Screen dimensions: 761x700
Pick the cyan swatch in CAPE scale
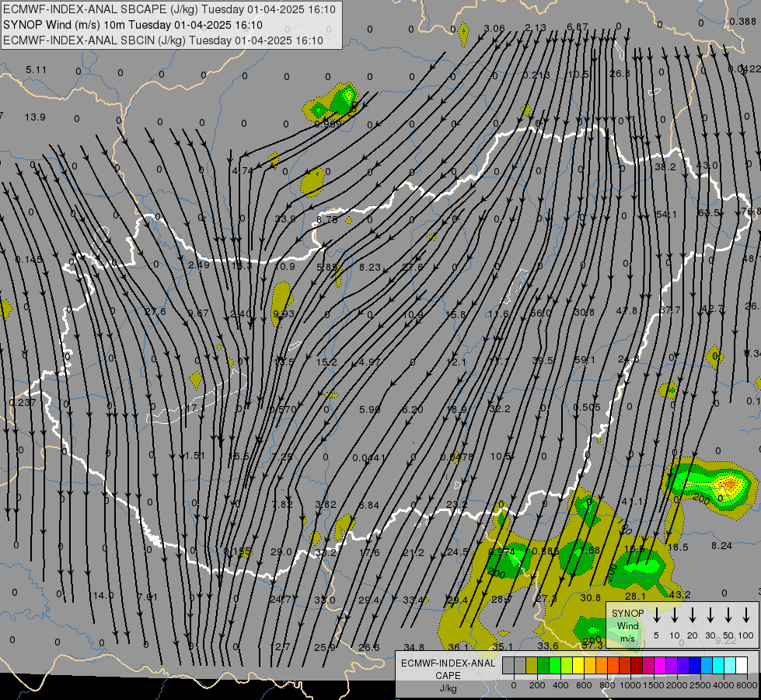pyautogui.click(x=717, y=665)
